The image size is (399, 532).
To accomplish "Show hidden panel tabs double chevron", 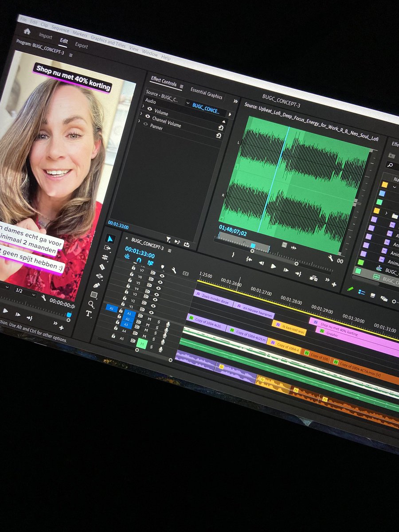I will [x=235, y=101].
